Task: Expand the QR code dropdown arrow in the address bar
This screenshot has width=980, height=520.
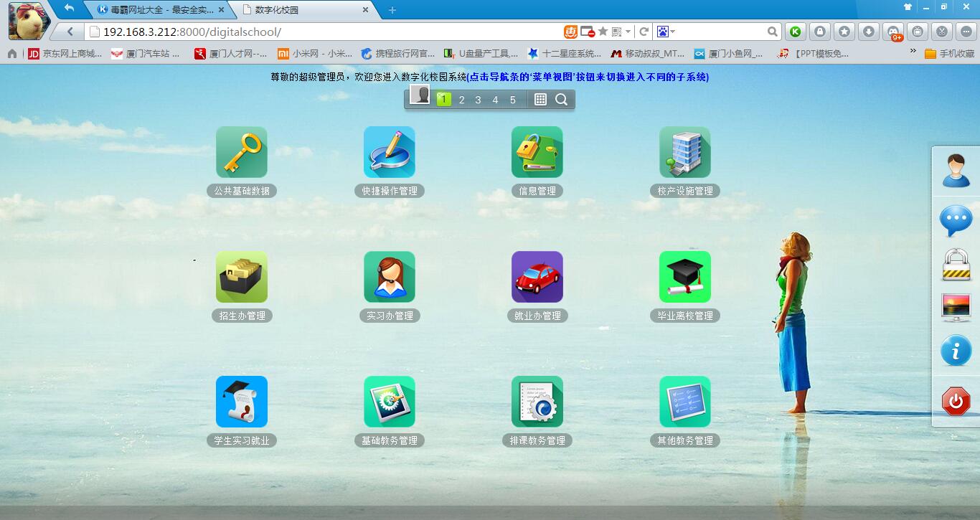Action: tap(628, 32)
